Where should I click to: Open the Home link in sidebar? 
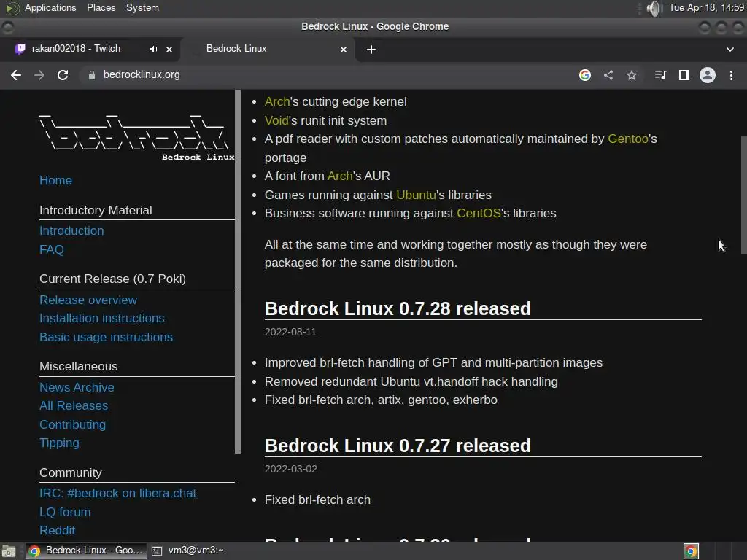pos(55,181)
